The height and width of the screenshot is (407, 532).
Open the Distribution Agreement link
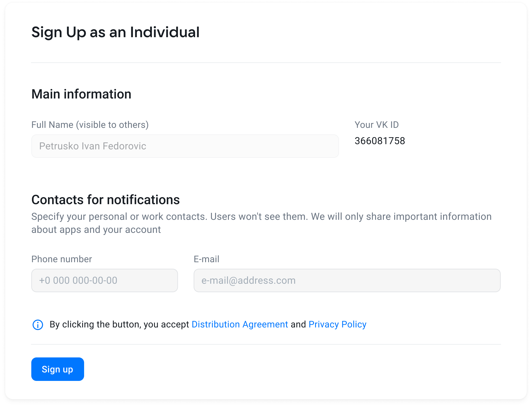point(240,324)
